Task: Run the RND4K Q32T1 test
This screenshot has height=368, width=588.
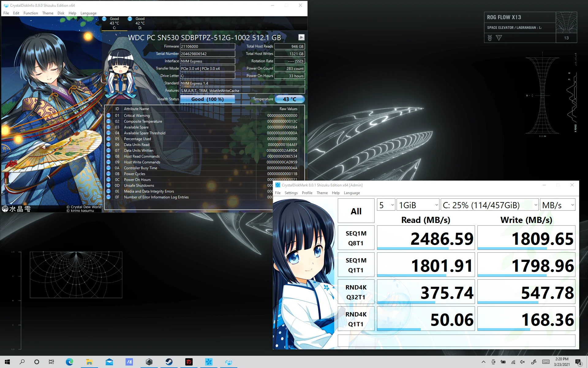Action: [356, 292]
